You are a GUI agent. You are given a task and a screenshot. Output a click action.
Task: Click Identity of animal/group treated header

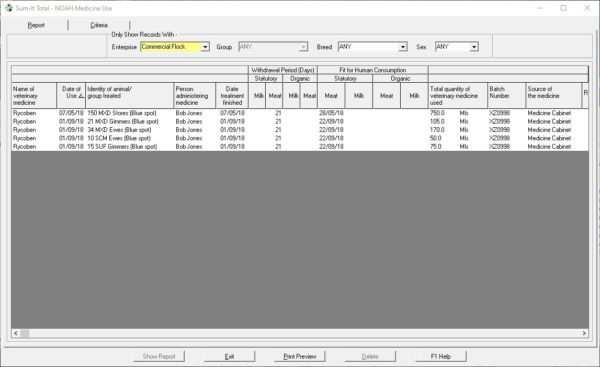tap(129, 95)
